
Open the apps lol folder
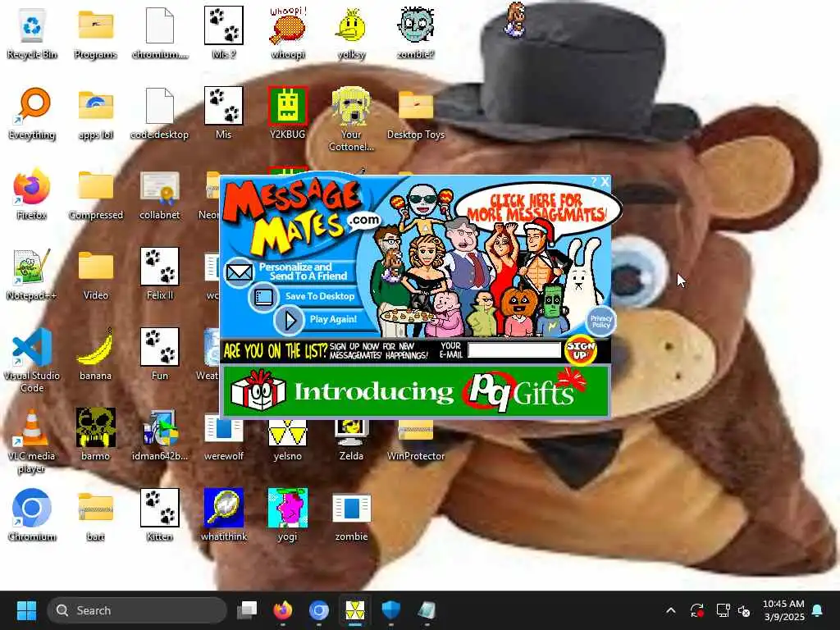tap(95, 113)
